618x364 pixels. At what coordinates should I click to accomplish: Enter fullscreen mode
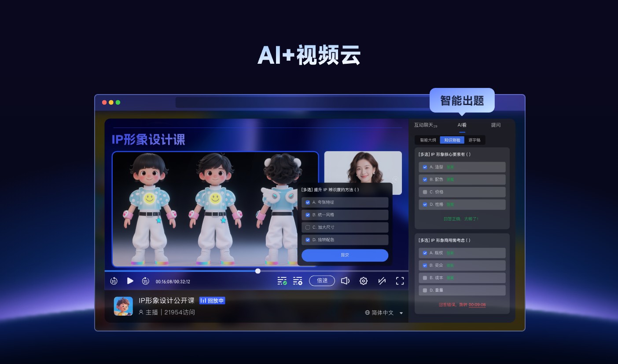click(400, 281)
